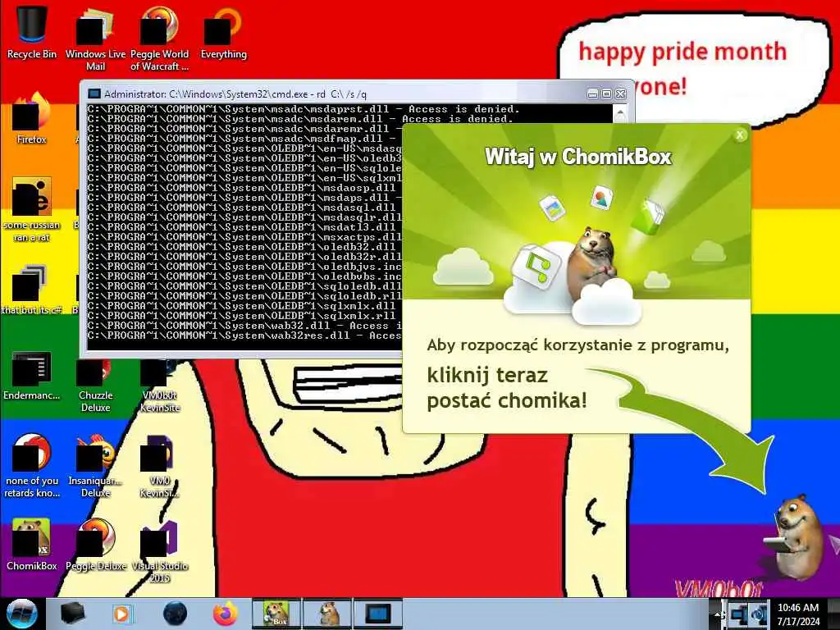The height and width of the screenshot is (630, 840).
Task: Click the 10:46 AM taskbar clock
Action: click(x=798, y=614)
